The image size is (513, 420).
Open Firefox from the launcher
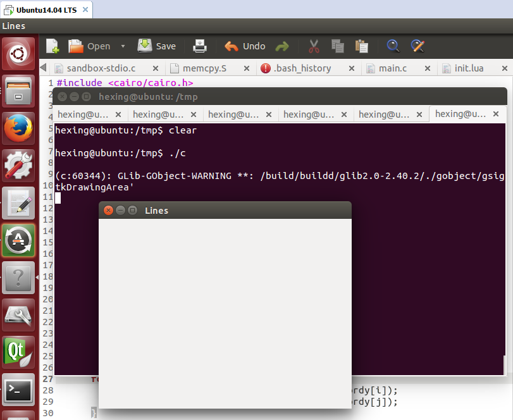(18, 128)
